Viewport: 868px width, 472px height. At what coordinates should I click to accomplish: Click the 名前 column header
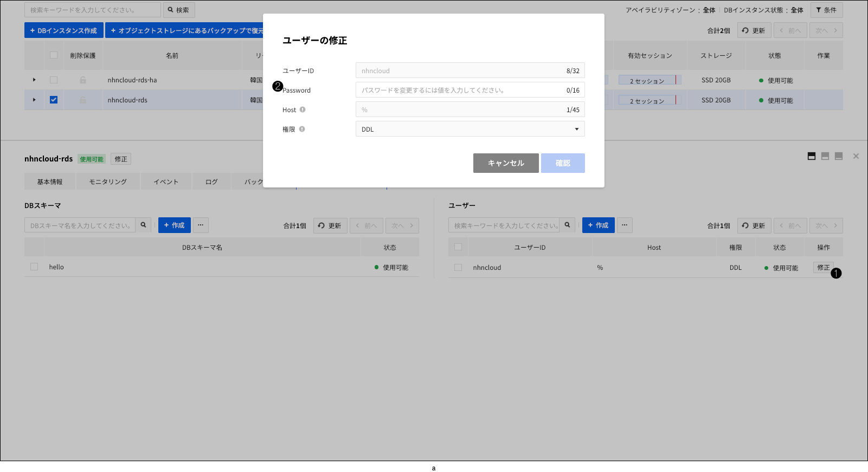[x=172, y=55]
